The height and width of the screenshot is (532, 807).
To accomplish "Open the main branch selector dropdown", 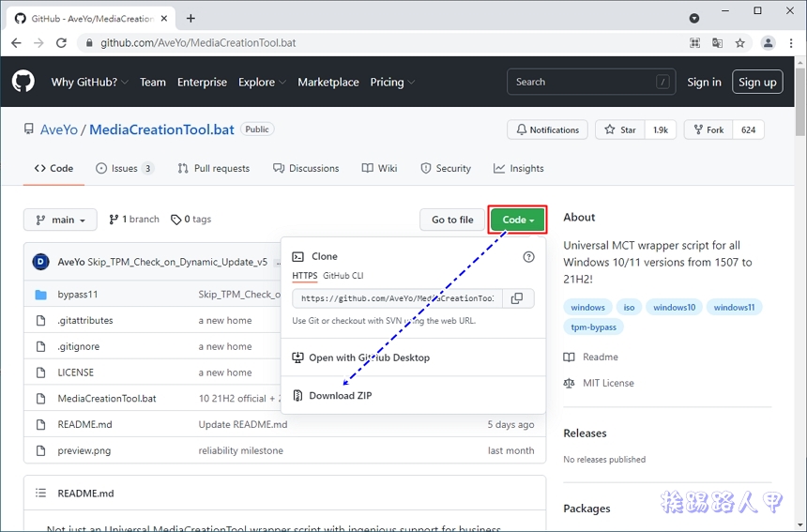I will click(x=60, y=220).
